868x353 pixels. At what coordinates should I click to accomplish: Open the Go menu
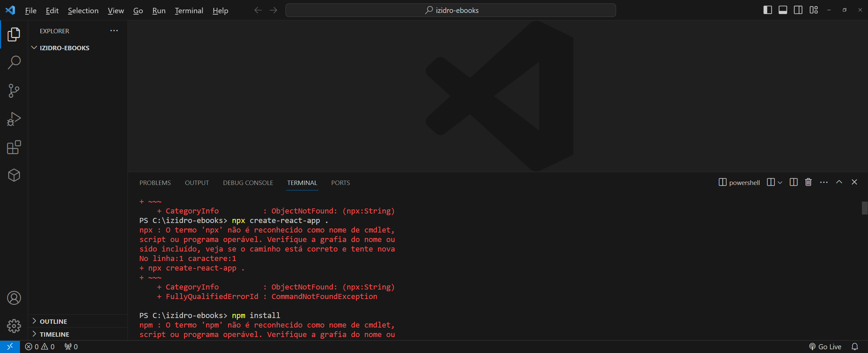[138, 11]
